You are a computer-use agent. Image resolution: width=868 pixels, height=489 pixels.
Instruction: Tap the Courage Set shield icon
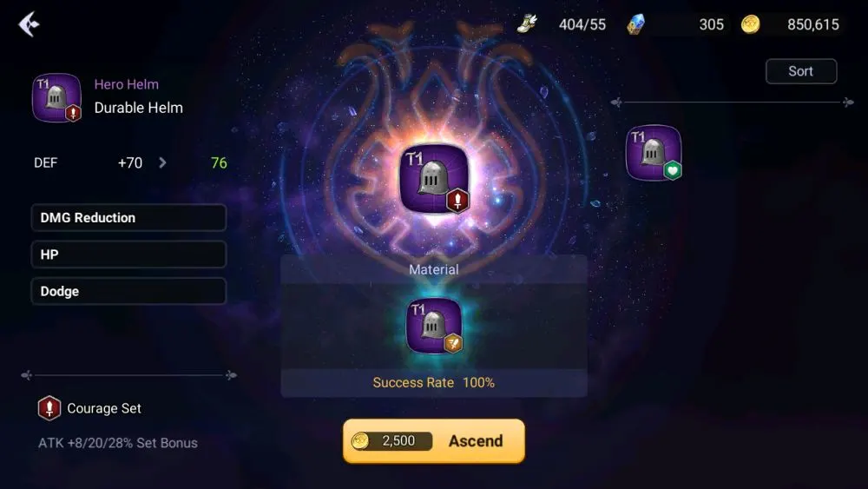point(49,408)
